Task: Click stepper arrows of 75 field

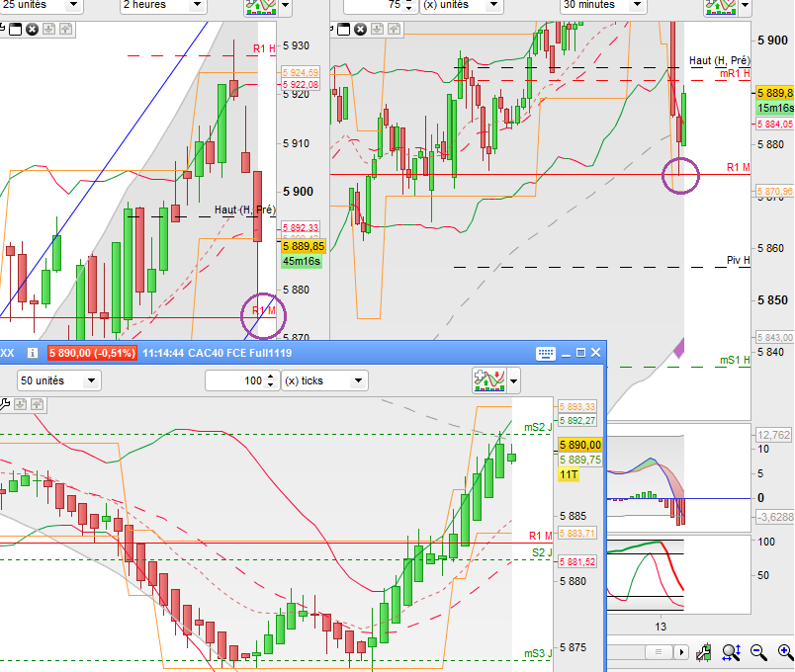Action: click(x=409, y=5)
